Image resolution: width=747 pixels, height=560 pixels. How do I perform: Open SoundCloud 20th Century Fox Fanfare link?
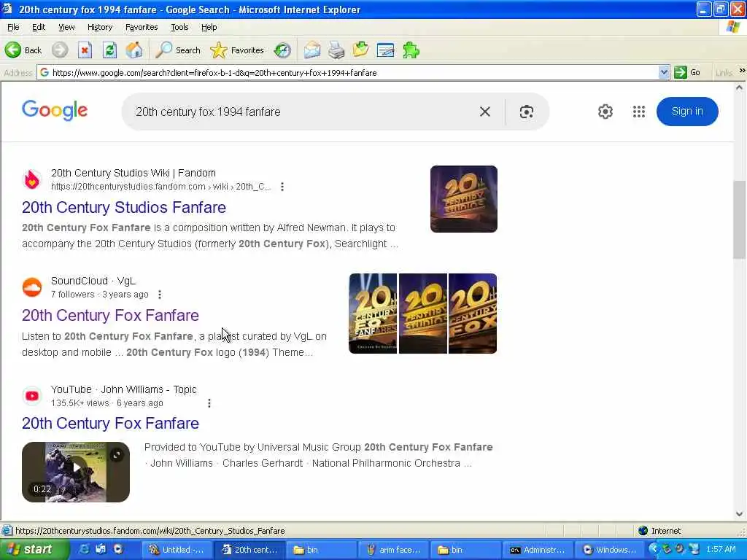coord(110,316)
